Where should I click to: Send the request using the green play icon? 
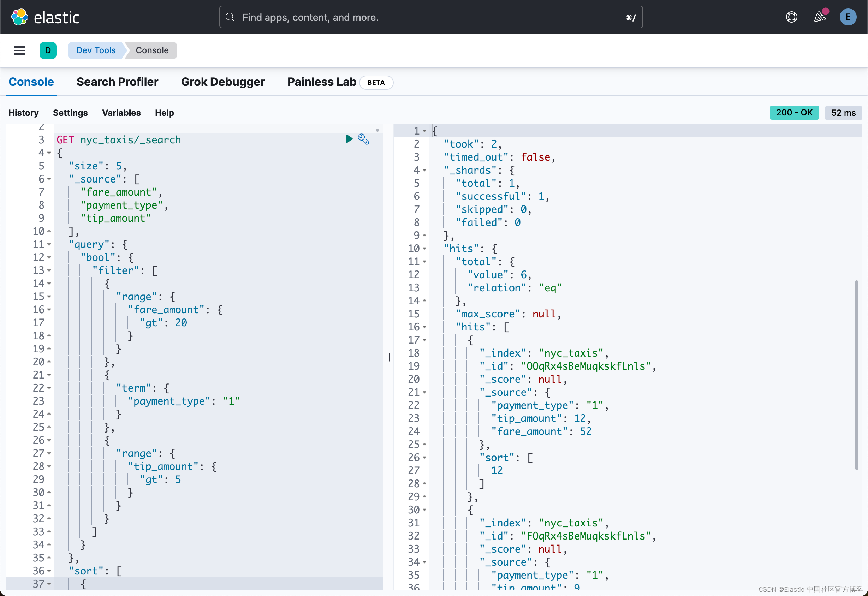[x=349, y=139]
